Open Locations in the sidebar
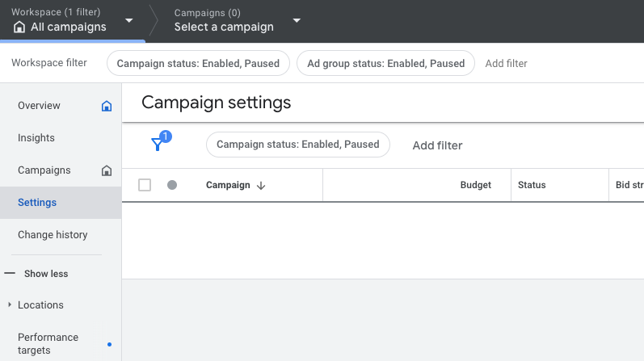 point(40,305)
